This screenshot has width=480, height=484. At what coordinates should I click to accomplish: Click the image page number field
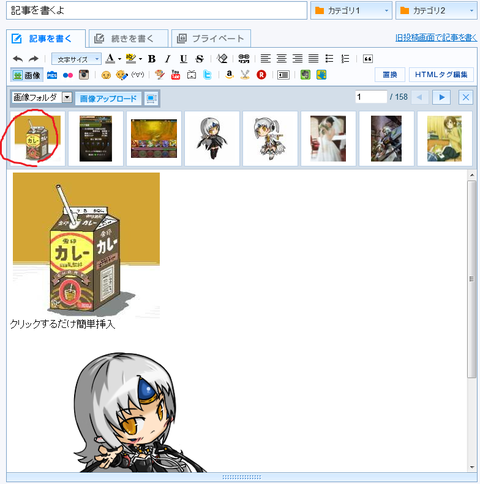point(371,97)
